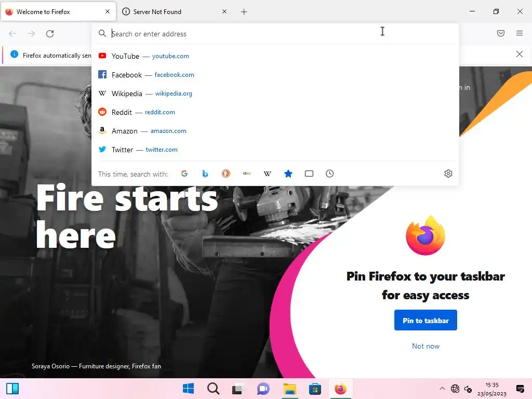Open Windows Start menu
The image size is (532, 399).
pyautogui.click(x=188, y=389)
